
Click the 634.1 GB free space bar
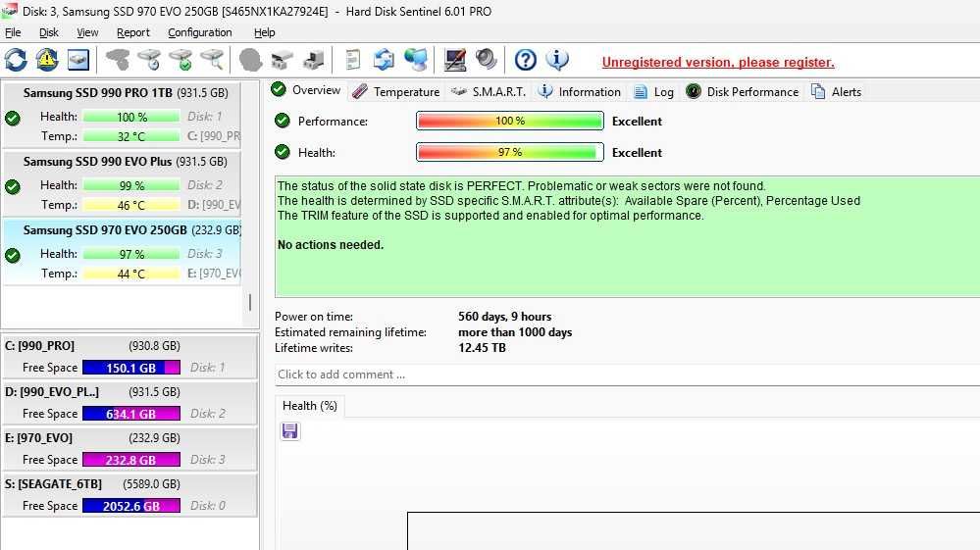point(131,414)
